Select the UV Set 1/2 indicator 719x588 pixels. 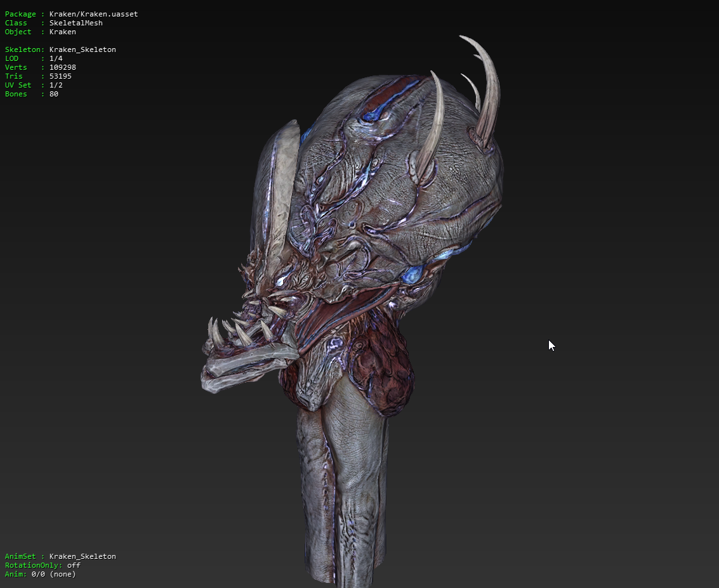click(x=56, y=85)
